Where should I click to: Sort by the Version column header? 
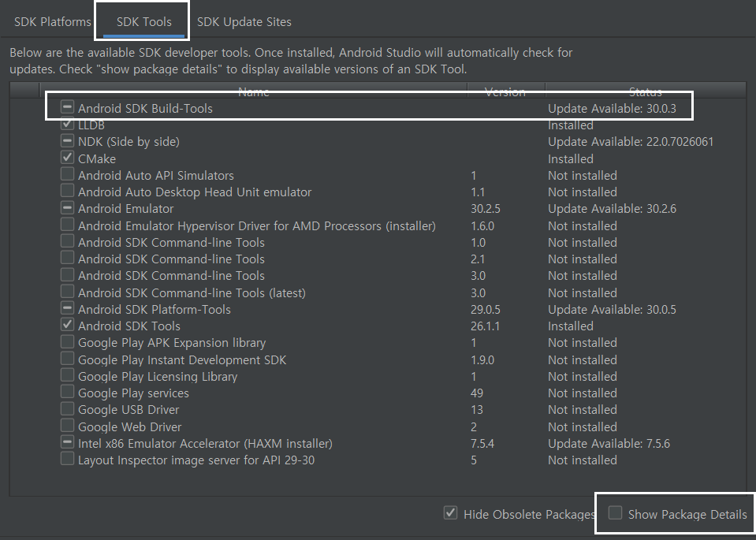[x=505, y=91]
